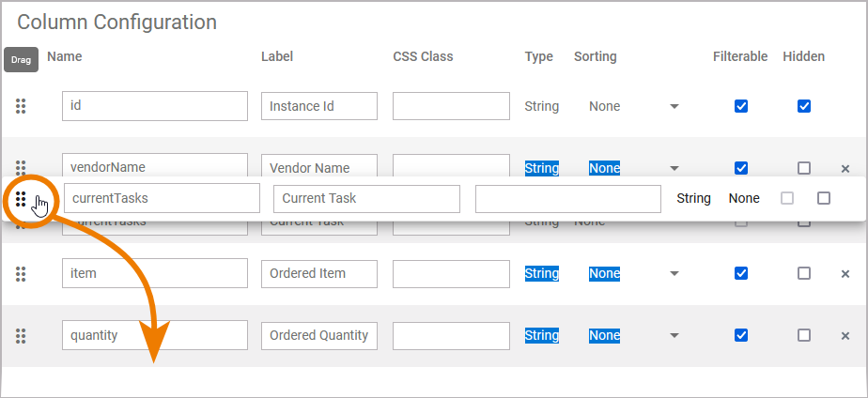Expand the Sorting dropdown for the item row
The image size is (868, 398).
pyautogui.click(x=674, y=273)
